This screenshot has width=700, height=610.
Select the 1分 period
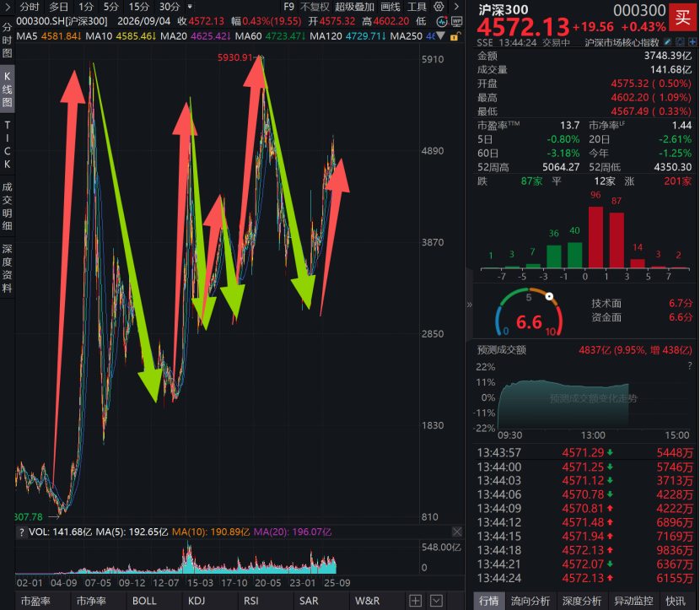tap(86, 7)
